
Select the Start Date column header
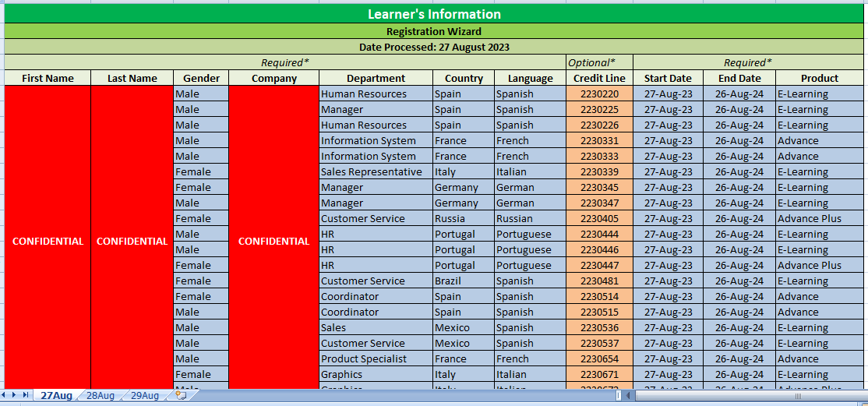669,78
